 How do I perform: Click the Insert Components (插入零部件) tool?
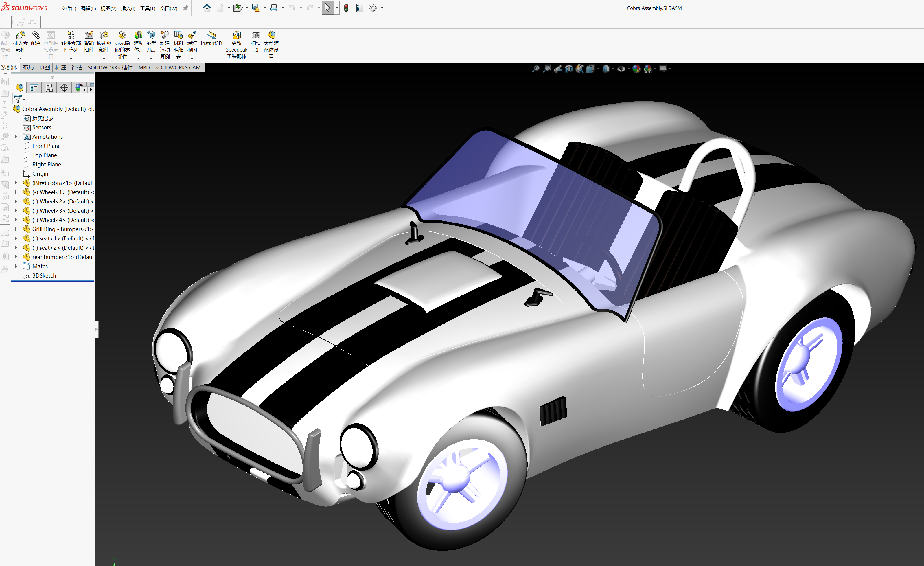(21, 42)
